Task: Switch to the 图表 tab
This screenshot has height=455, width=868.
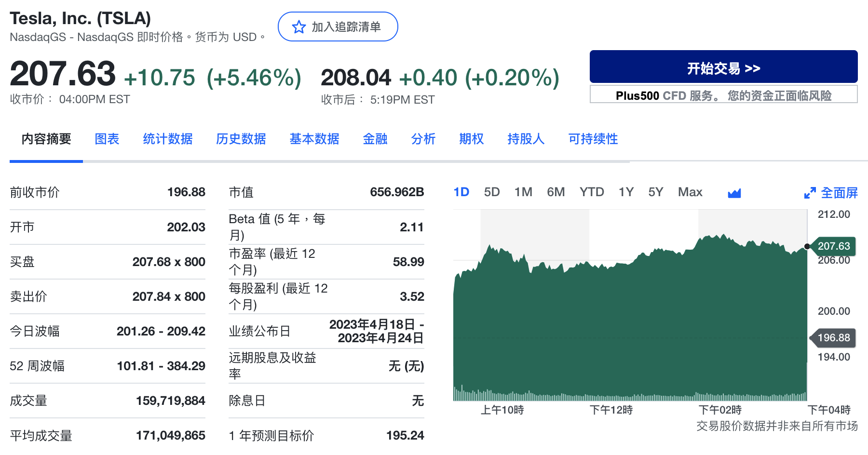Action: coord(107,139)
